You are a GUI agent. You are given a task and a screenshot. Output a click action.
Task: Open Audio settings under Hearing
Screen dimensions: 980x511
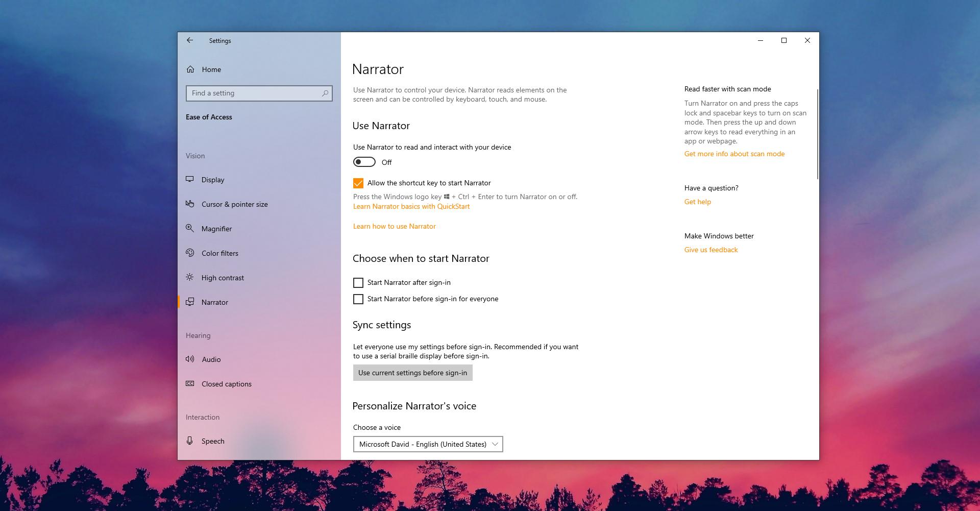259,359
